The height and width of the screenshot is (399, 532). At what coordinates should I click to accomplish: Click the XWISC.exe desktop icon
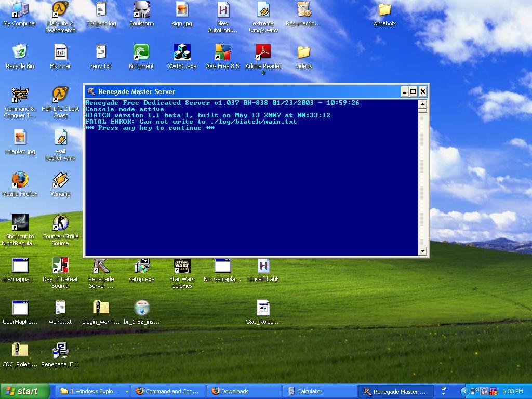coord(182,52)
